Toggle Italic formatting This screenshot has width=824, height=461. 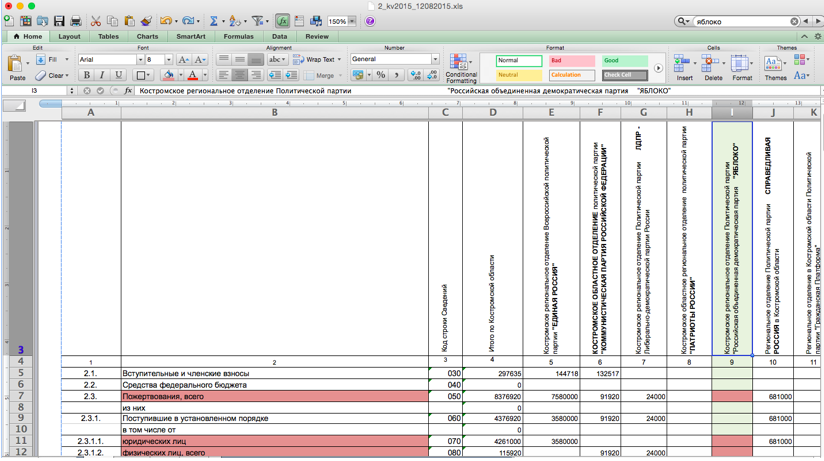(102, 75)
